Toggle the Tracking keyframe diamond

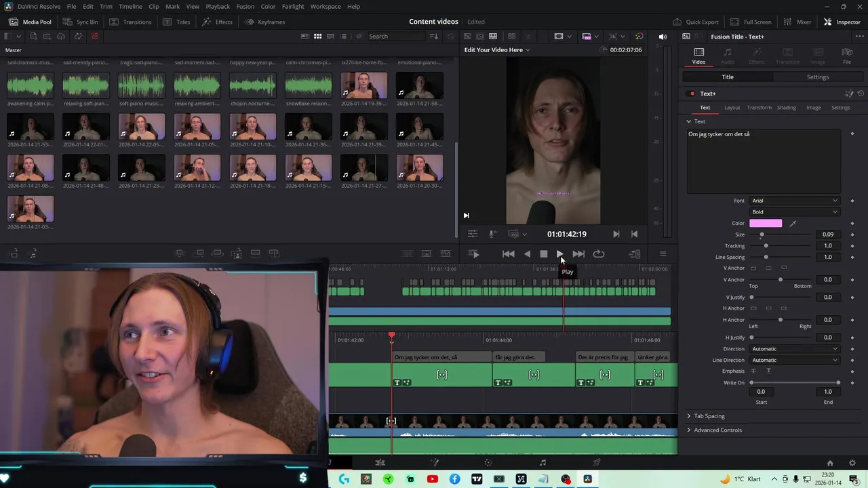[x=852, y=246]
